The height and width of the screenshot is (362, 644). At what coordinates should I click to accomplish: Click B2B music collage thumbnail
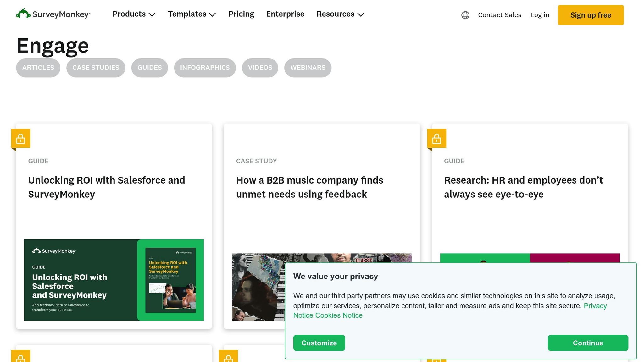pos(258,287)
